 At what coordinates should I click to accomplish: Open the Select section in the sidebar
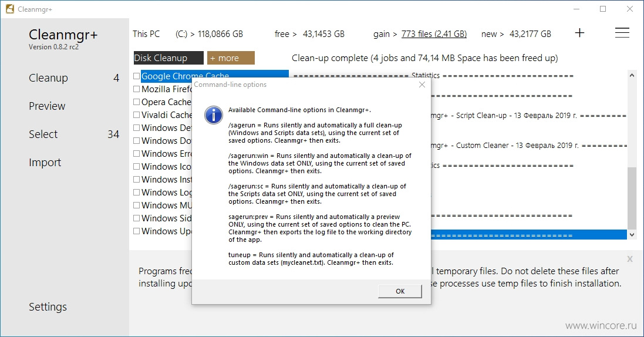tap(43, 134)
